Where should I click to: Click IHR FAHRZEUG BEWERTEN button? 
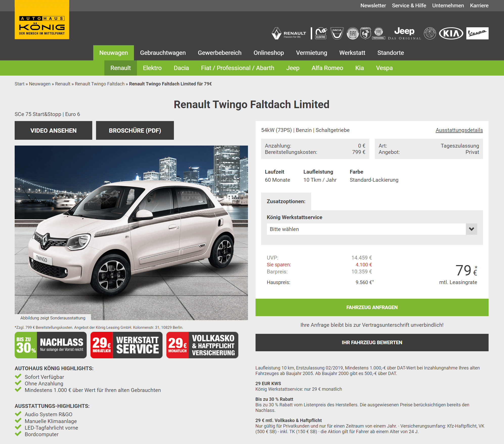pyautogui.click(x=372, y=342)
